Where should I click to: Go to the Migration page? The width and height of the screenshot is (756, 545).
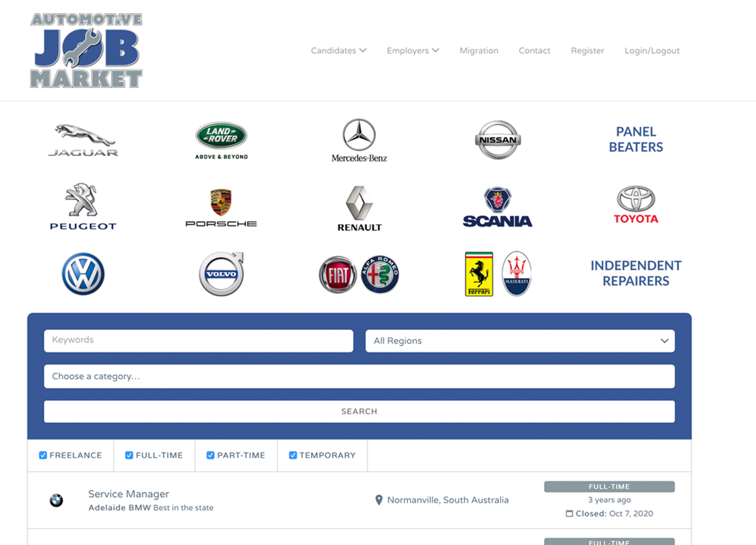[479, 51]
